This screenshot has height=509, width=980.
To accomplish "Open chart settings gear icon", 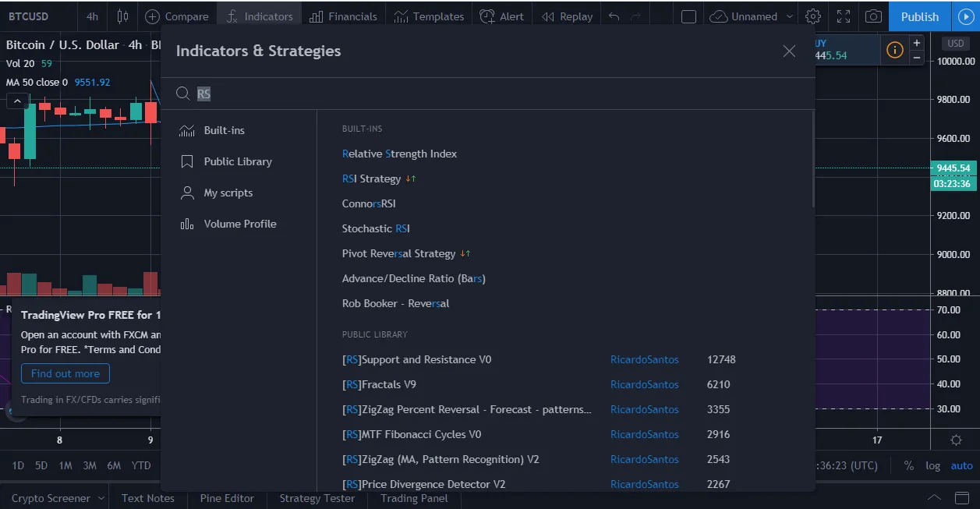I will [813, 16].
